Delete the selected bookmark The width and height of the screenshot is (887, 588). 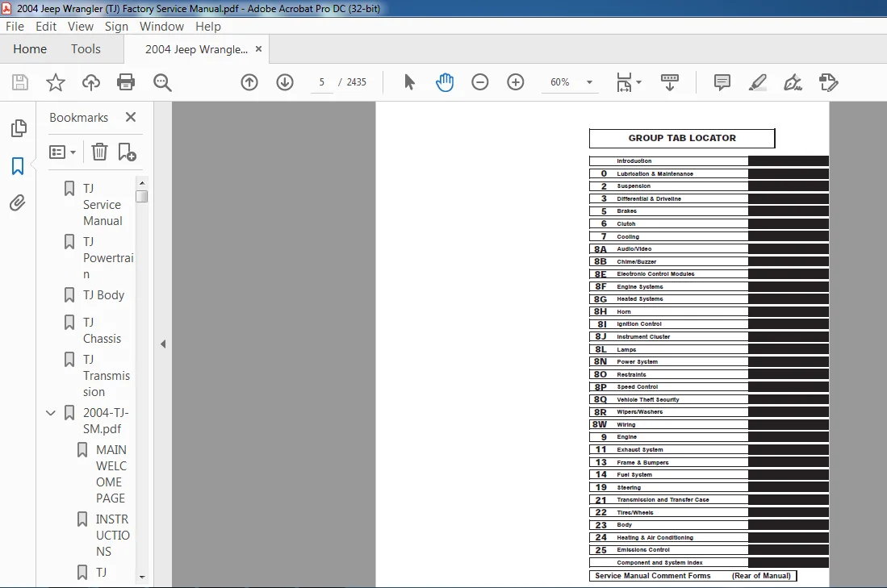coord(99,152)
